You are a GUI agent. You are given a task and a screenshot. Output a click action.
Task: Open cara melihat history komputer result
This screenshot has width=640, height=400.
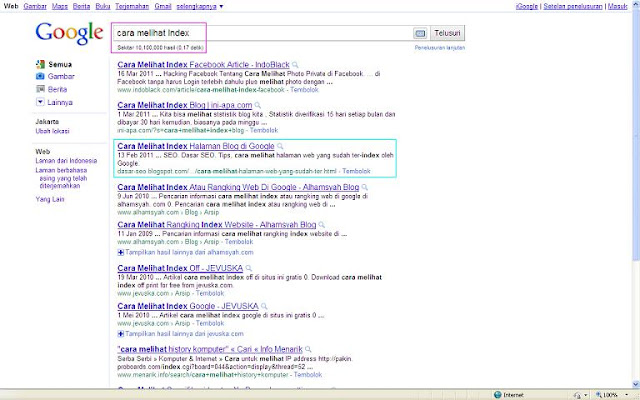tap(210, 349)
